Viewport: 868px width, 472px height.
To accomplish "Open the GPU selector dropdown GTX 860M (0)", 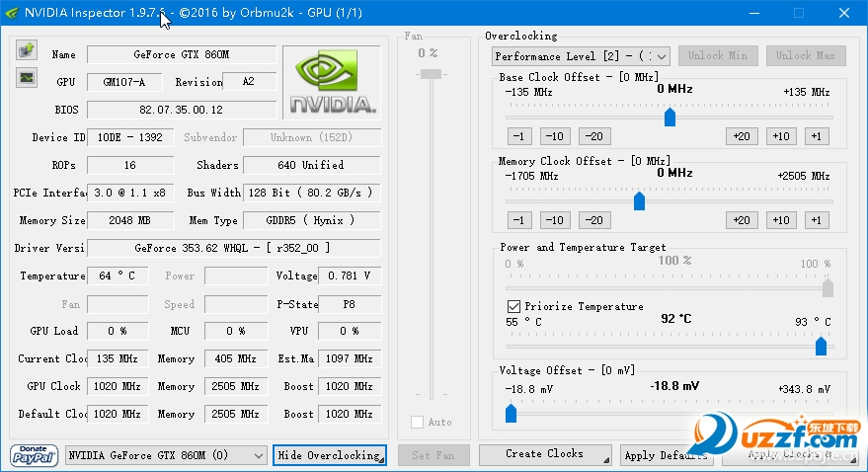I will tap(165, 455).
